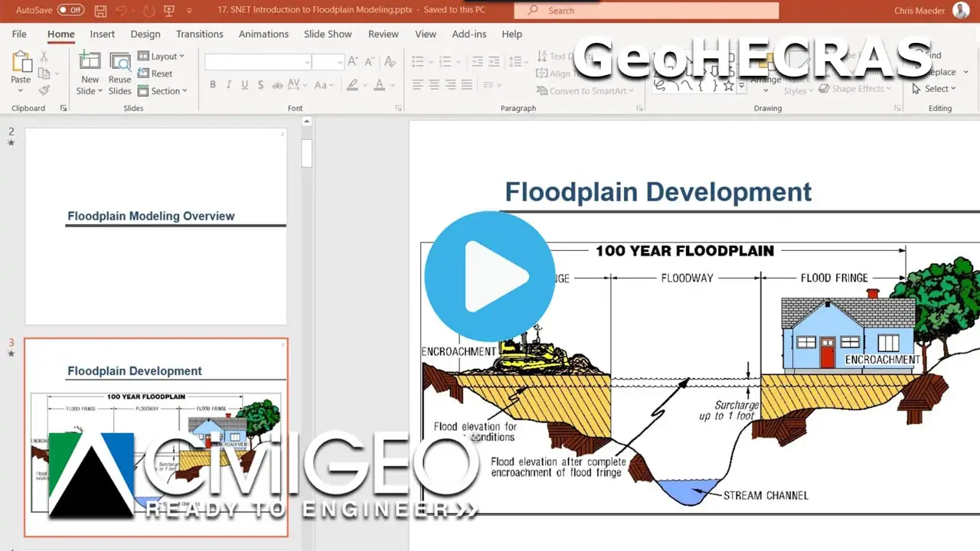Image resolution: width=980 pixels, height=551 pixels.
Task: Select the Floodplain Development slide thumbnail
Action: coord(156,436)
